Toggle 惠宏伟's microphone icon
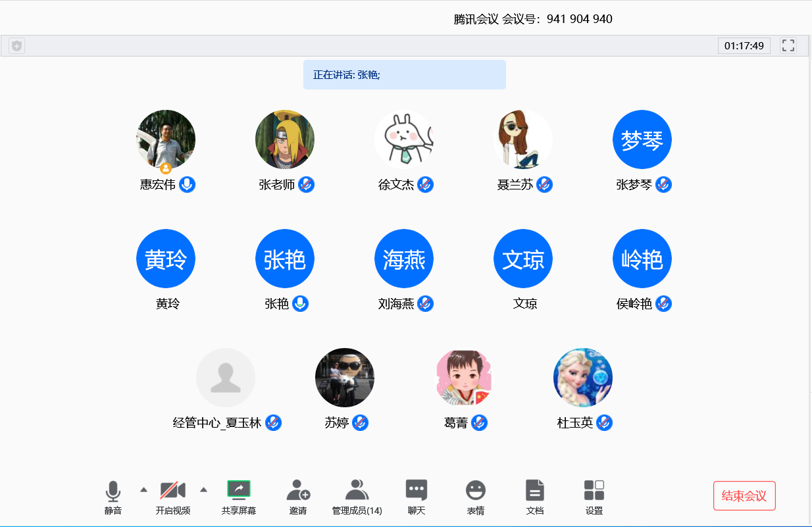Screen dimensions: 812x527 coord(188,185)
